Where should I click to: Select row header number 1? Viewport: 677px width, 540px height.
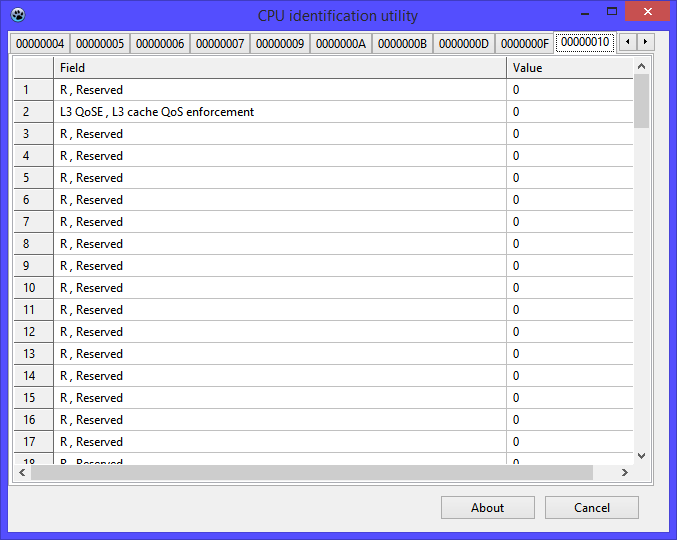click(34, 90)
